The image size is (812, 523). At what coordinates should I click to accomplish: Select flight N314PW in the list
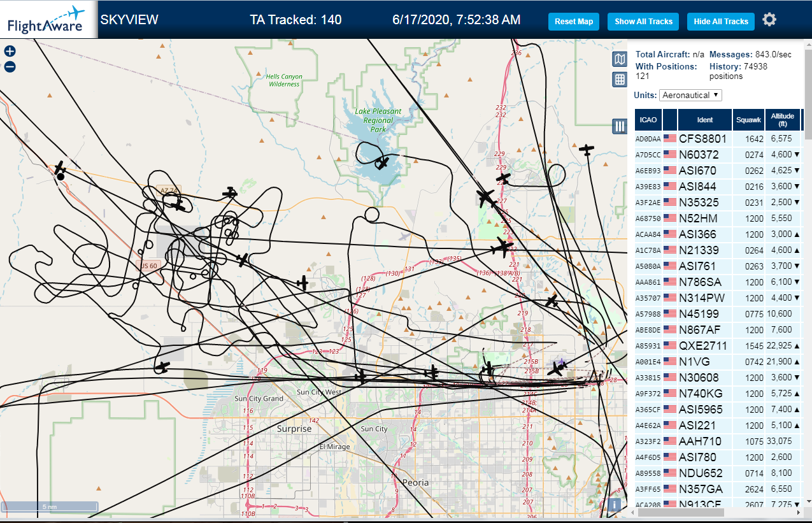point(701,297)
